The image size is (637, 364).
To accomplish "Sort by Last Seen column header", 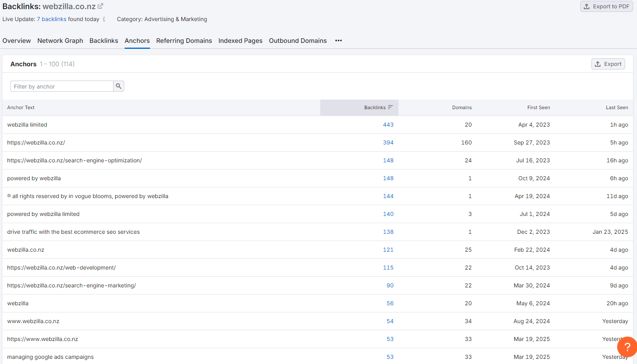I will click(617, 108).
